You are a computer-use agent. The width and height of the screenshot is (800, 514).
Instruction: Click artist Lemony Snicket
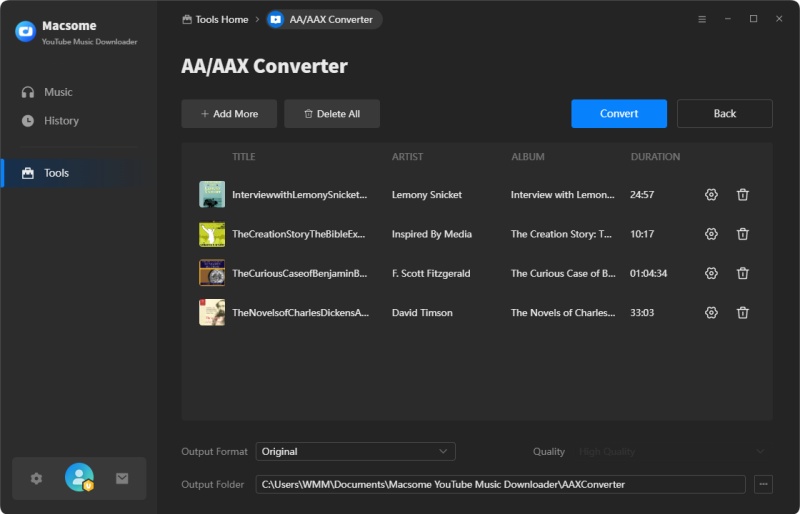coord(427,194)
